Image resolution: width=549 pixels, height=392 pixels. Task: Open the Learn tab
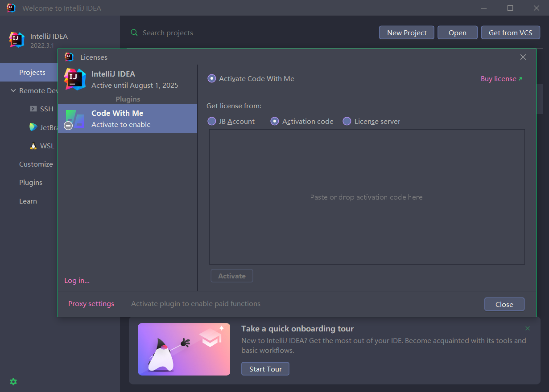tap(28, 201)
